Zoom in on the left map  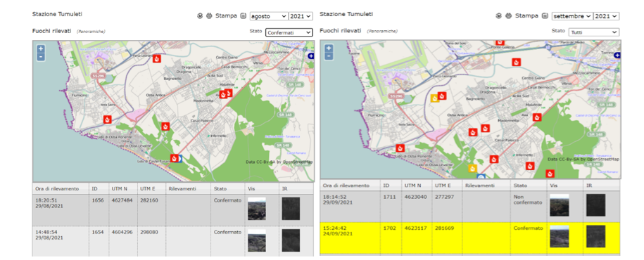point(41,48)
